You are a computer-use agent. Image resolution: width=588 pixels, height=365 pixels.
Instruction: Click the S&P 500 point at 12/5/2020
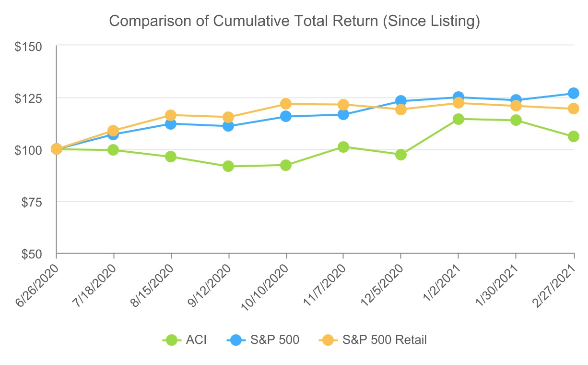[x=401, y=101]
